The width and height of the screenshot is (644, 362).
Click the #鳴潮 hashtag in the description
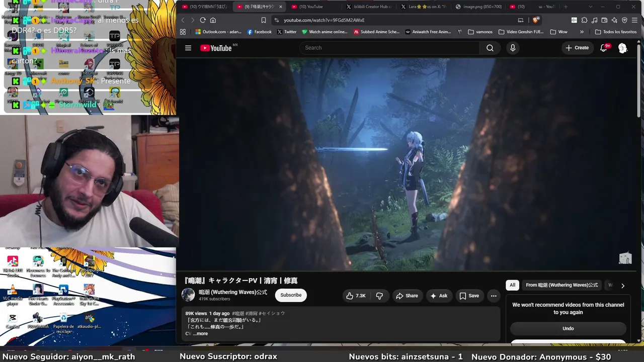coord(238,313)
